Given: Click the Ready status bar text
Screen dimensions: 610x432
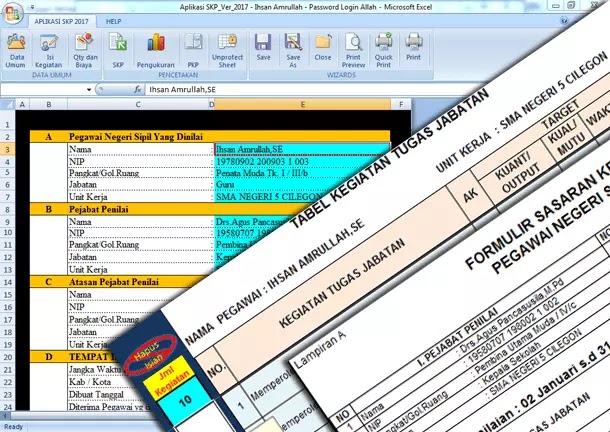Looking at the screenshot, I should [x=13, y=427].
